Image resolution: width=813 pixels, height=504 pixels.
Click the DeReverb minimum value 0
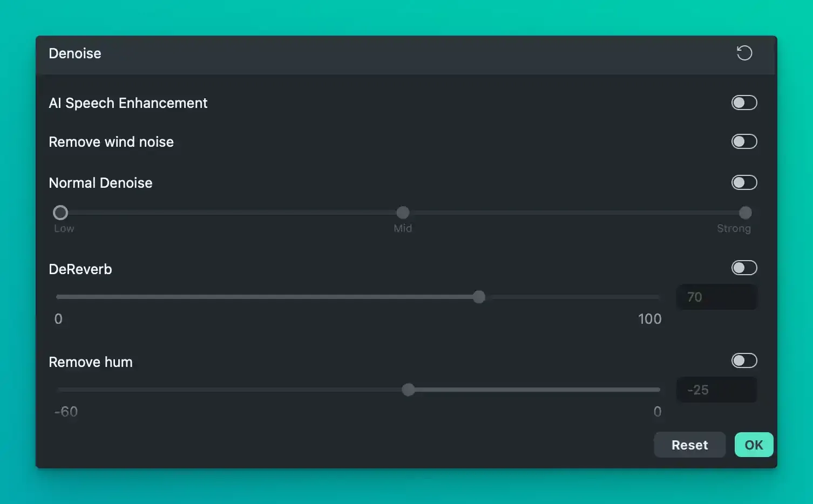58,319
